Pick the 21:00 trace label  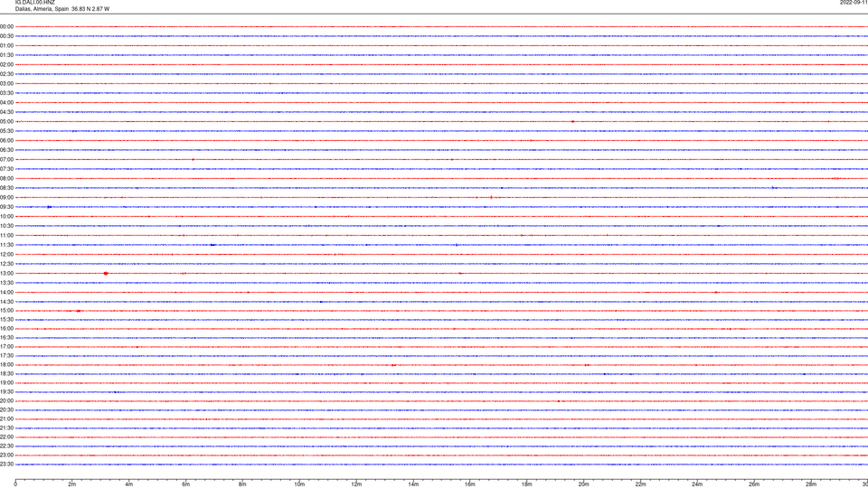6,418
